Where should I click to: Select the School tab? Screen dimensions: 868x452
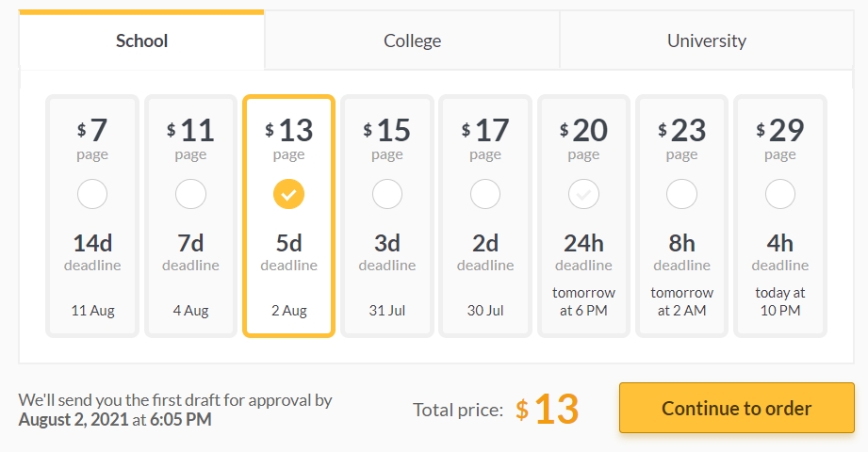click(x=141, y=40)
